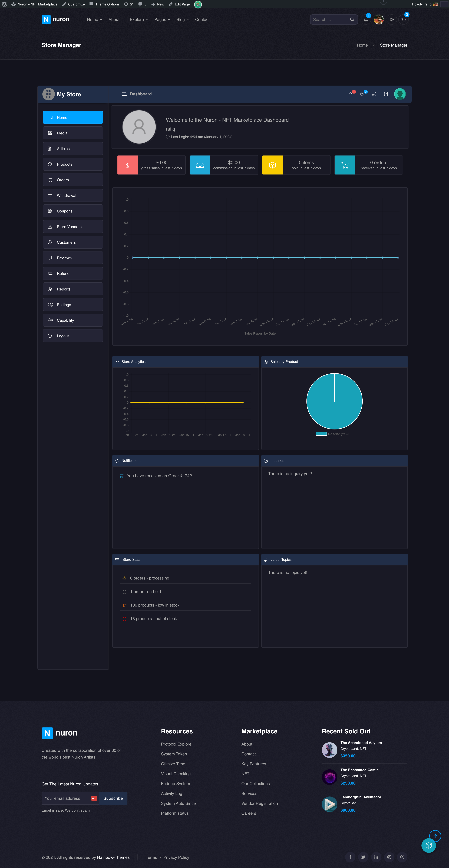
Task: Expand the Explore navigation dropdown
Action: (139, 20)
